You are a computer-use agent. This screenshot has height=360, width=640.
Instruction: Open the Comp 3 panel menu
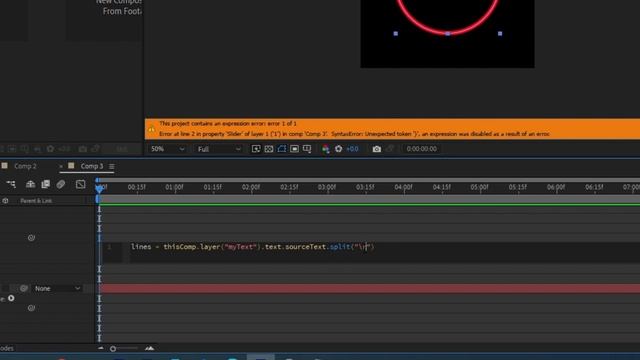click(111, 167)
